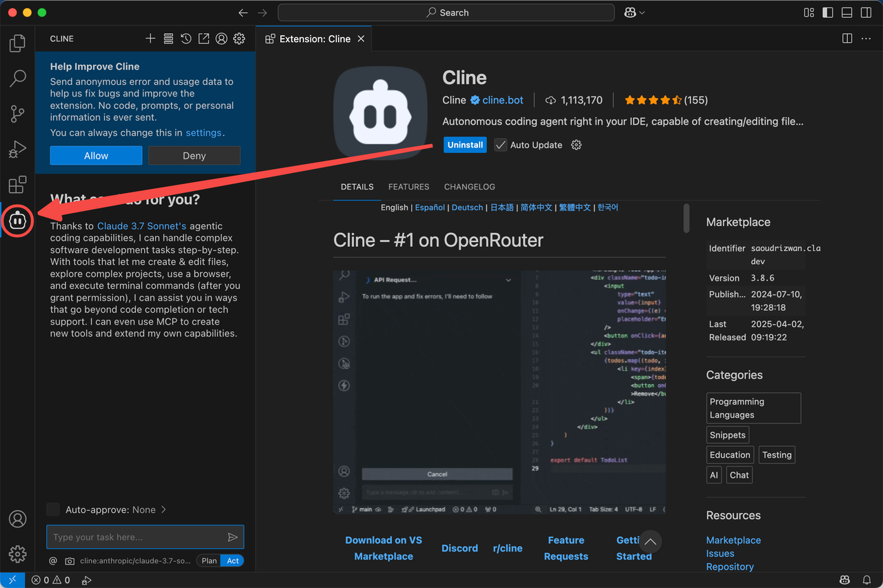Viewport: 883px width, 588px height.
Task: Open the errors and warnings status bar entry
Action: (51, 580)
